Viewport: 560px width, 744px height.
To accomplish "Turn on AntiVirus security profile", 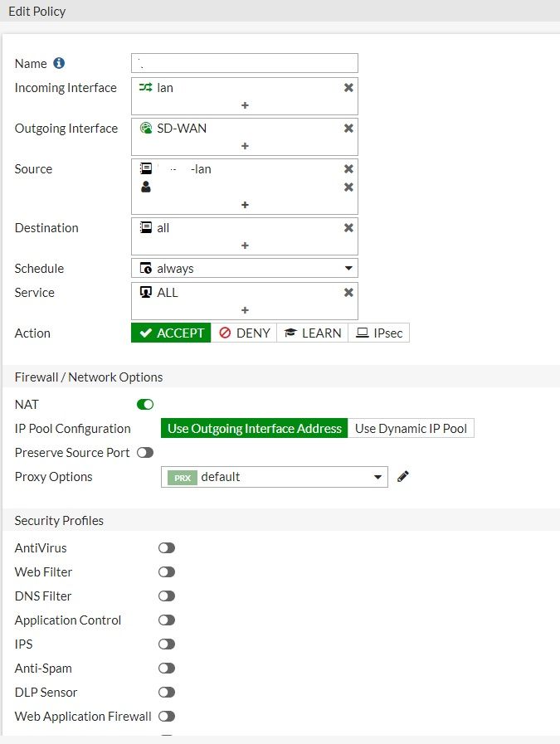I will [167, 547].
